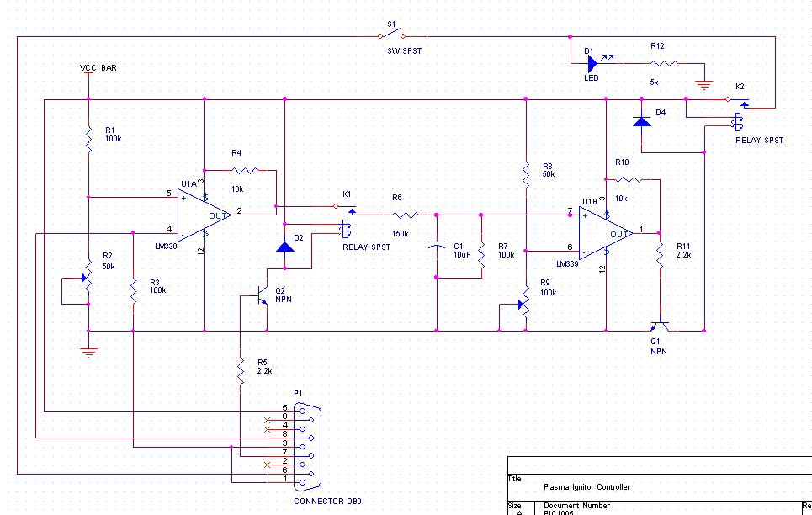Screen dimensions: 812x515
Task: Click the 2.2k value of R5
Action: pos(264,371)
